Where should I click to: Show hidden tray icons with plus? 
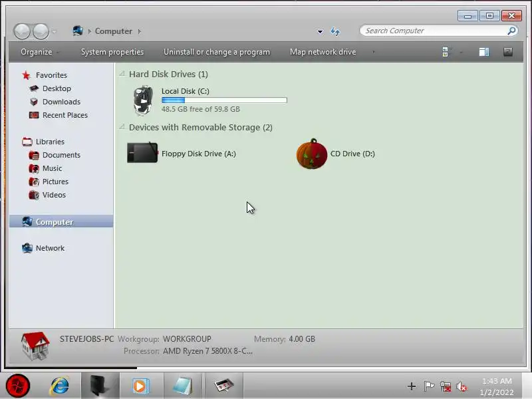pos(412,386)
